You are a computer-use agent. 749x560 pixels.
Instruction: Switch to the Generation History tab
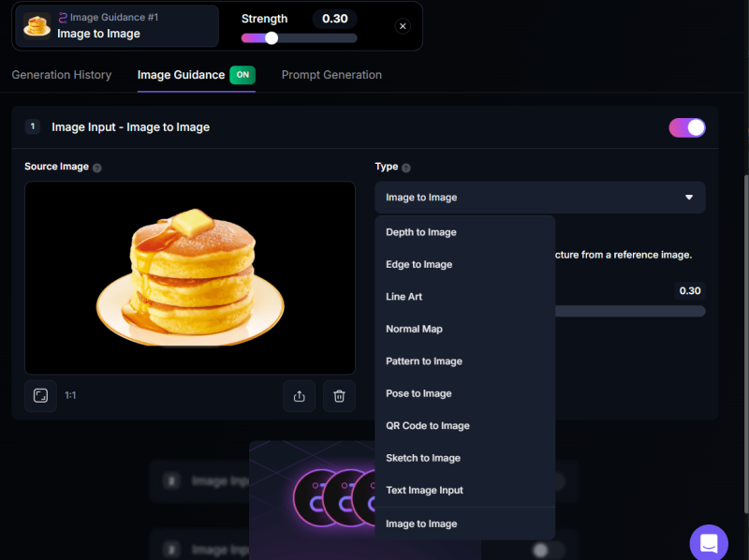coord(61,75)
